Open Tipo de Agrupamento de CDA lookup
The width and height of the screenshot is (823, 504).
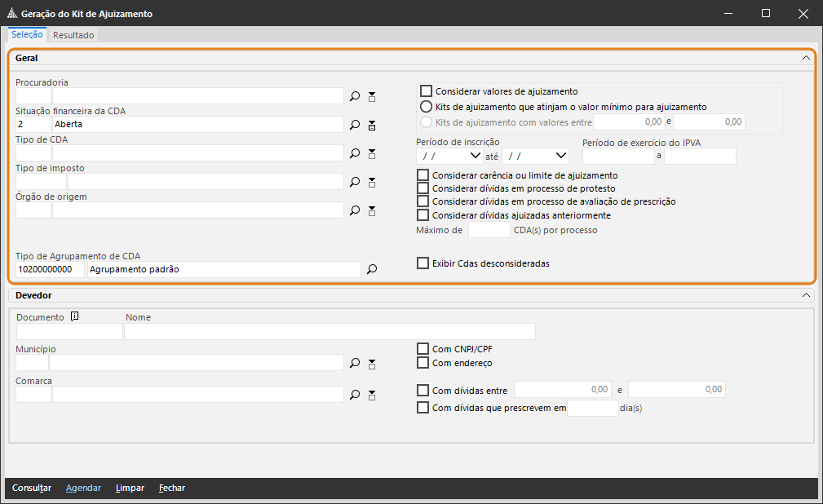click(372, 269)
